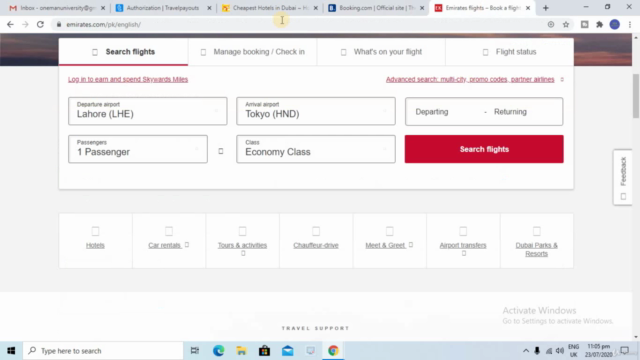Open the Class Economy Class dropdown

coord(316,149)
